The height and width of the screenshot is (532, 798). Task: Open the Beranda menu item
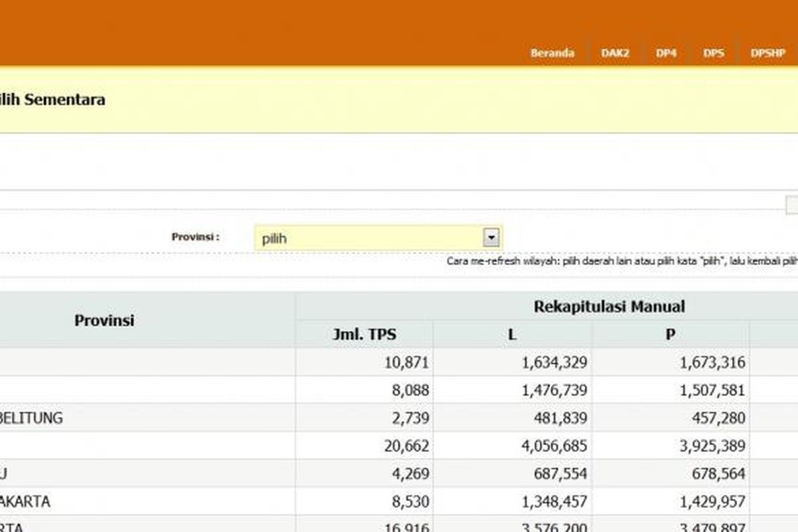[x=552, y=53]
